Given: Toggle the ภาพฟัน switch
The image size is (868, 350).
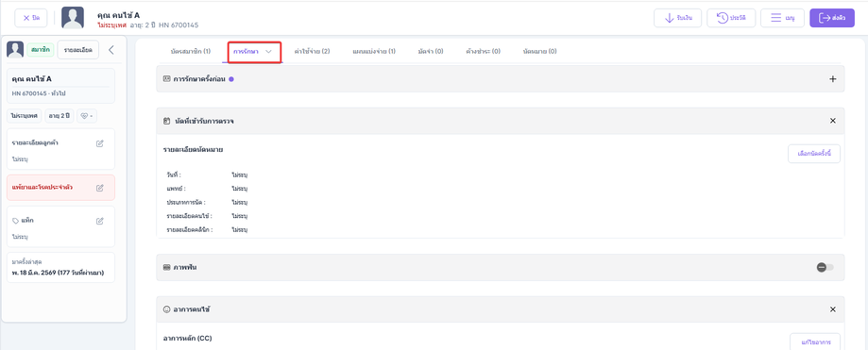Looking at the screenshot, I should 825,268.
